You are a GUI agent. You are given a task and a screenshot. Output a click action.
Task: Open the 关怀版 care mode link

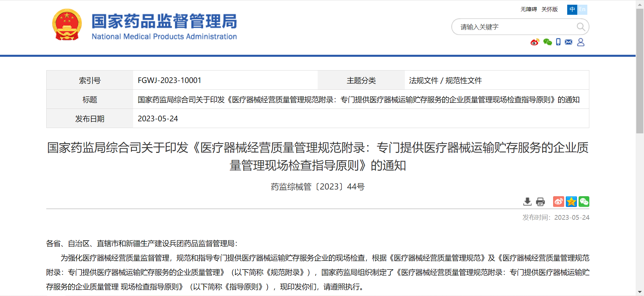click(549, 9)
